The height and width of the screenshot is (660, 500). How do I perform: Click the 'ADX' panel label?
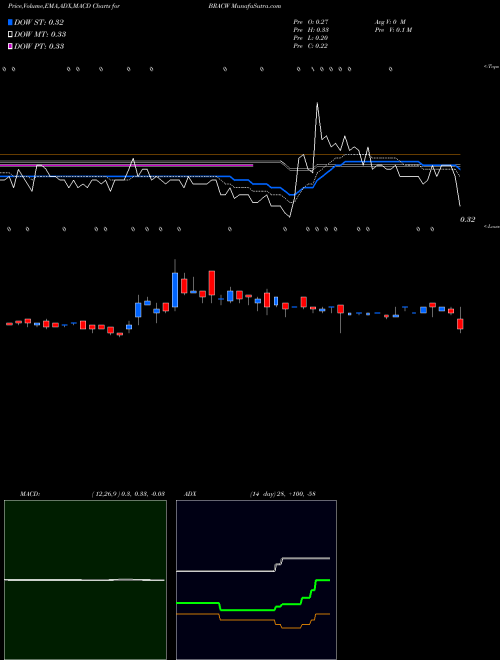[x=190, y=494]
